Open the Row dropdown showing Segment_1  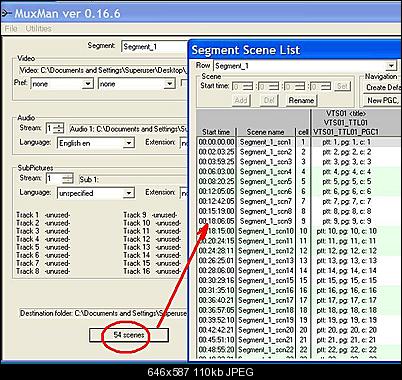click(x=305, y=66)
